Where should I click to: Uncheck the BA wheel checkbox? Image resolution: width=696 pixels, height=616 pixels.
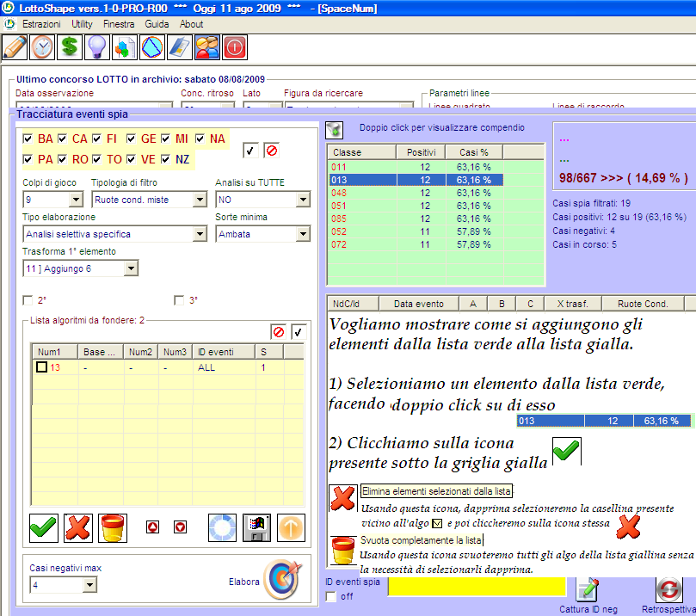pyautogui.click(x=28, y=139)
